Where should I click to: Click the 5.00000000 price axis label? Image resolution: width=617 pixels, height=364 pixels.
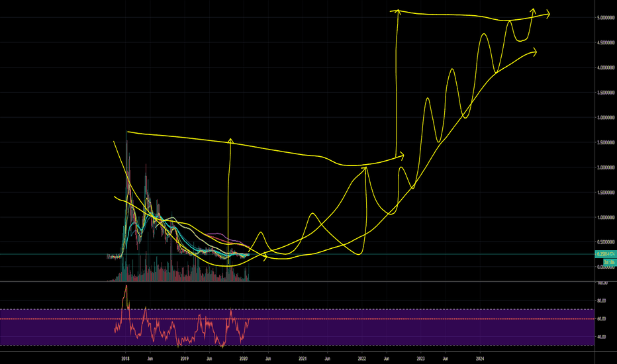(606, 18)
